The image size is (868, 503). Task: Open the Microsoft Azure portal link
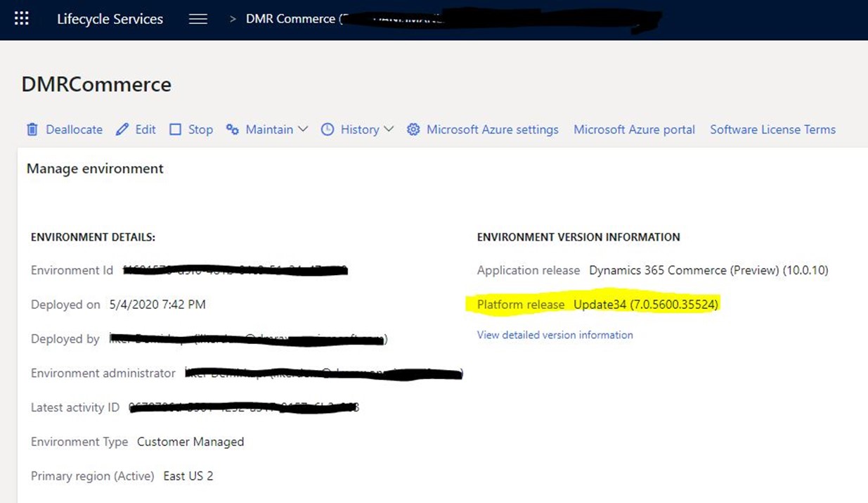coord(634,129)
